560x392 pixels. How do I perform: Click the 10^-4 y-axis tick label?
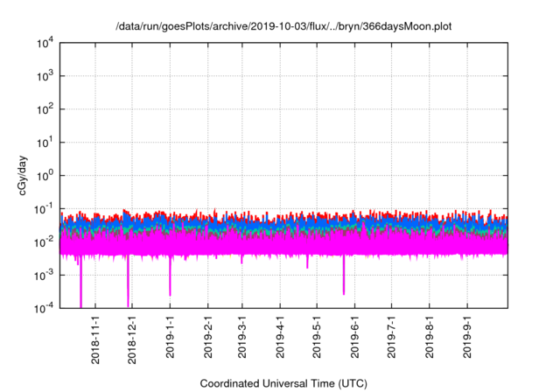click(x=44, y=307)
